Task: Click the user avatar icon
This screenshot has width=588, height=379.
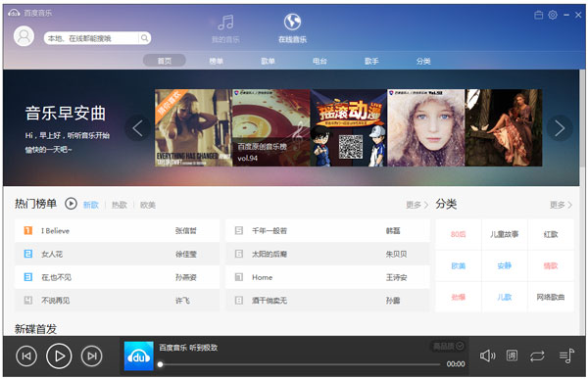Action: coord(24,36)
